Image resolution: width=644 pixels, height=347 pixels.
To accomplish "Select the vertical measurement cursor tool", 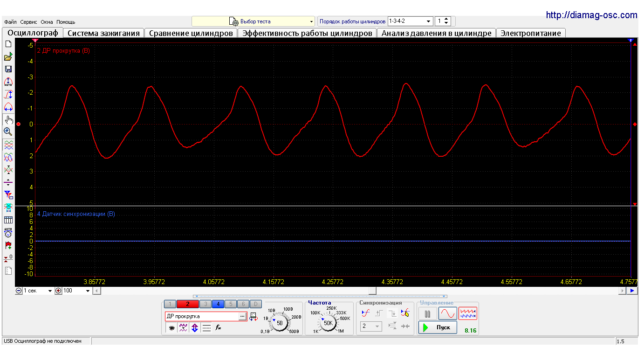I will click(x=8, y=94).
